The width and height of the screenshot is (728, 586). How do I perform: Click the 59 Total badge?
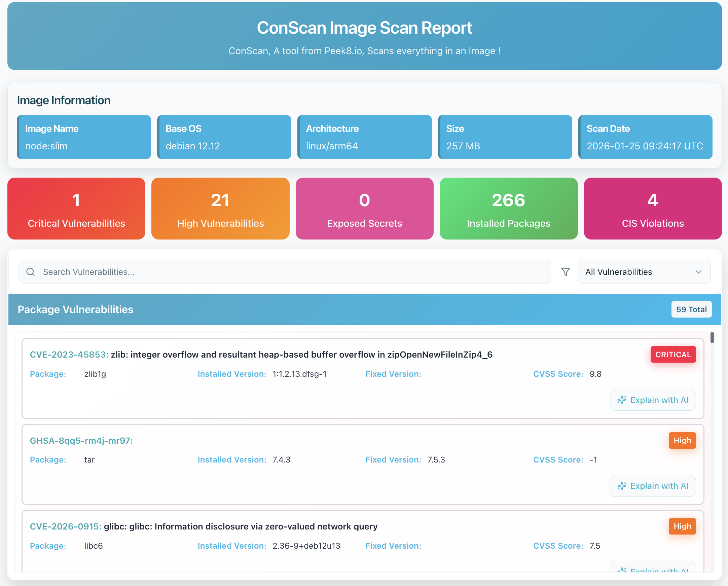691,309
